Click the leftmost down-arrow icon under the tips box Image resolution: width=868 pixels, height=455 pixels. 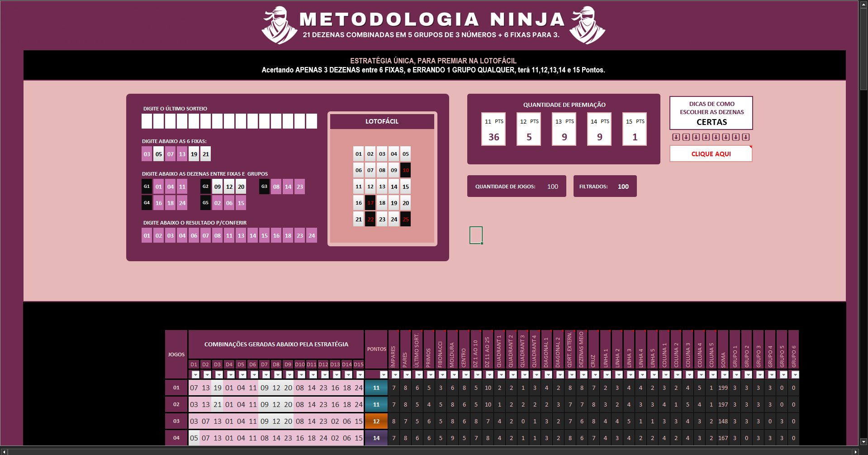pos(676,137)
